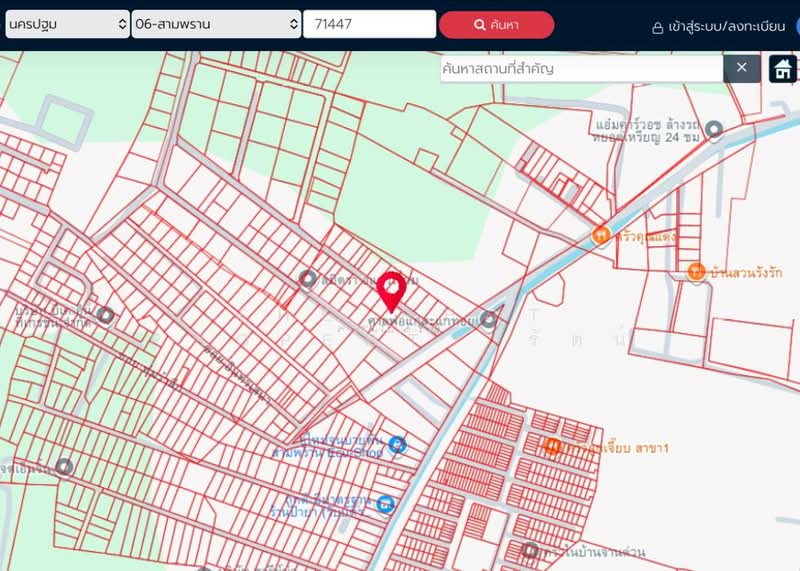Click gray marker at bottom near บ้านจานด่วน

[530, 551]
